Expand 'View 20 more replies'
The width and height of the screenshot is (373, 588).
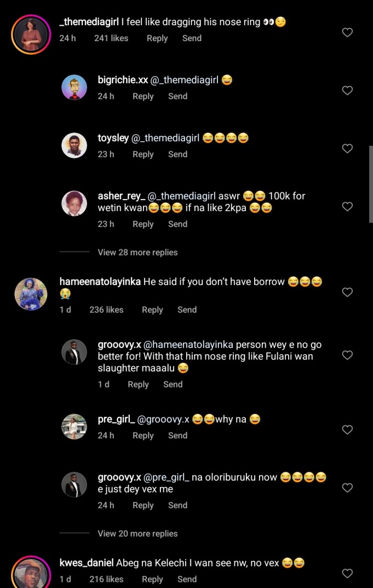(x=137, y=534)
